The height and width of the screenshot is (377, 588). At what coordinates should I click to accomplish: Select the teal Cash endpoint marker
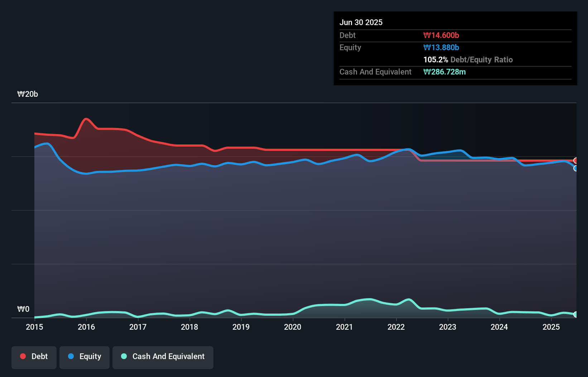point(576,314)
